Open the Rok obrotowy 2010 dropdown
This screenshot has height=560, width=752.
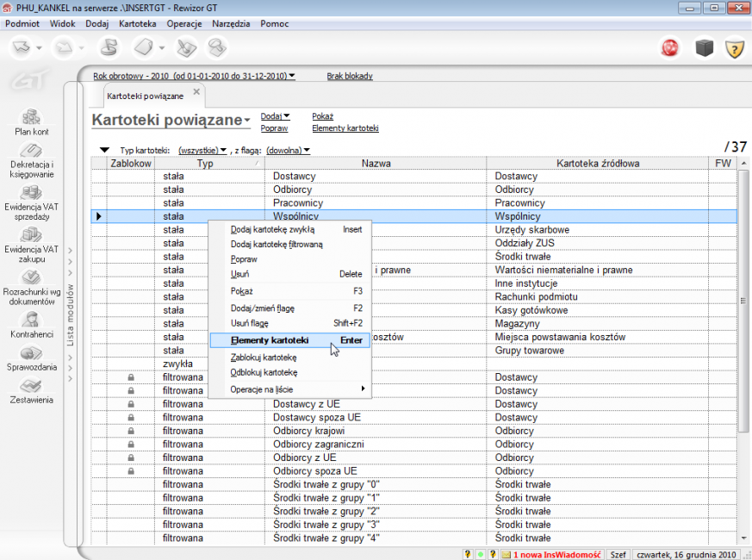pyautogui.click(x=194, y=76)
